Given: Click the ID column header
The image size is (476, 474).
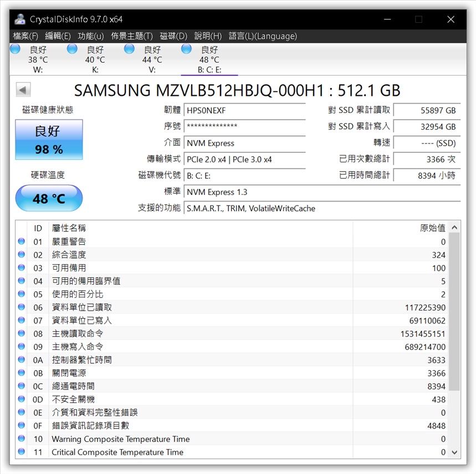Looking at the screenshot, I should [38, 228].
